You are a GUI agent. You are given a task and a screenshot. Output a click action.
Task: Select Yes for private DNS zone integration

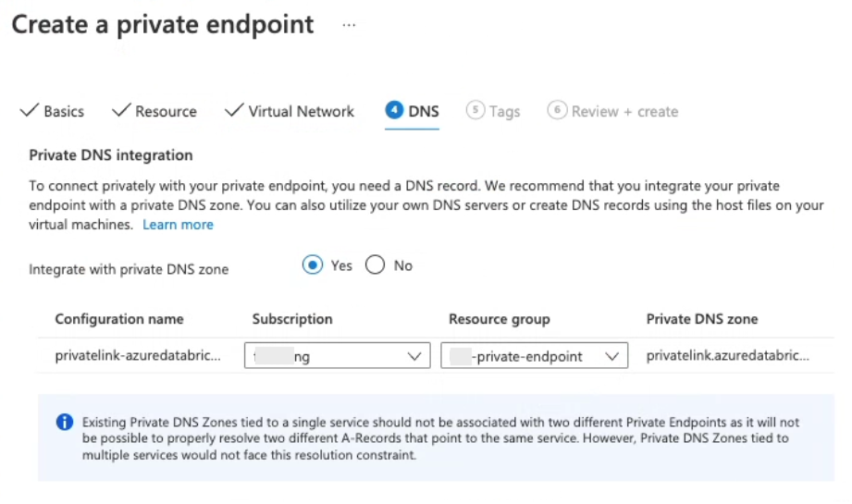click(313, 265)
